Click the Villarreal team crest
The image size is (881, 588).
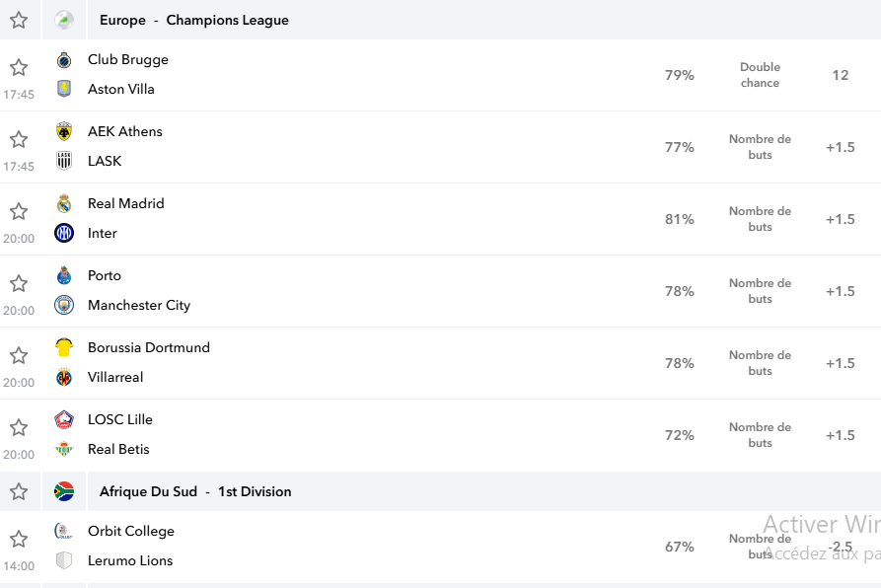tap(64, 377)
